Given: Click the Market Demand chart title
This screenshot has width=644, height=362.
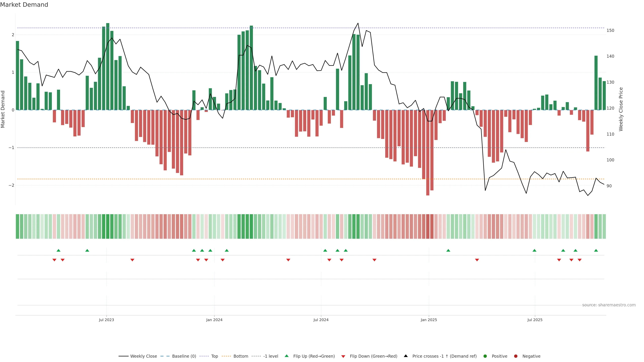Looking at the screenshot, I should coord(24,5).
